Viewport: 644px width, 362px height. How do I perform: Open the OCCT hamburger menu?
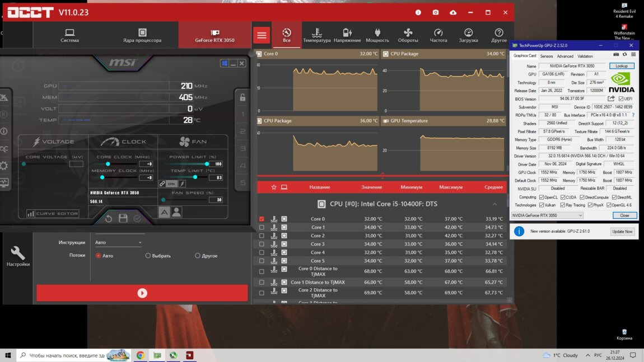(x=262, y=35)
